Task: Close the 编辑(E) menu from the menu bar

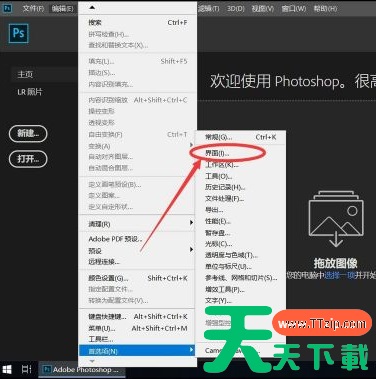Action: point(63,8)
